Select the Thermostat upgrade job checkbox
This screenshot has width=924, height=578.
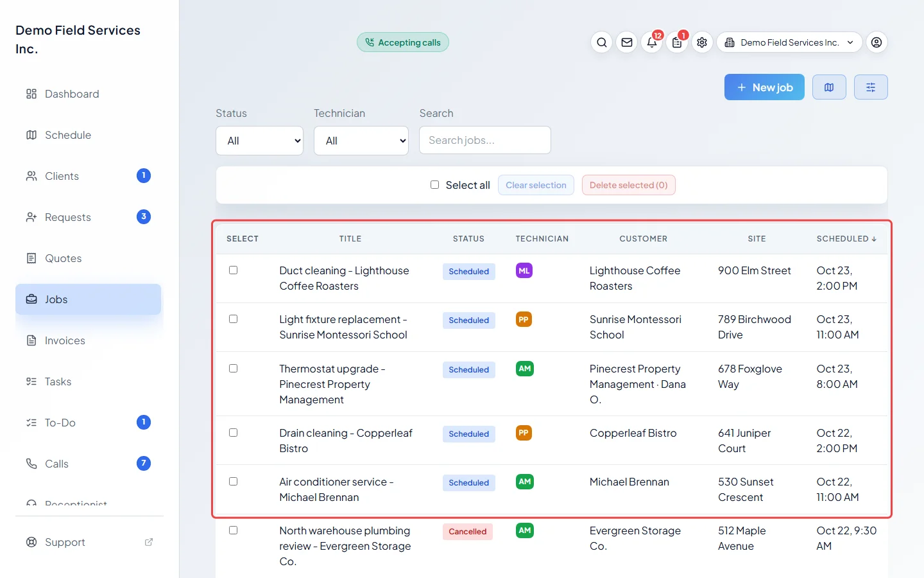coord(234,369)
